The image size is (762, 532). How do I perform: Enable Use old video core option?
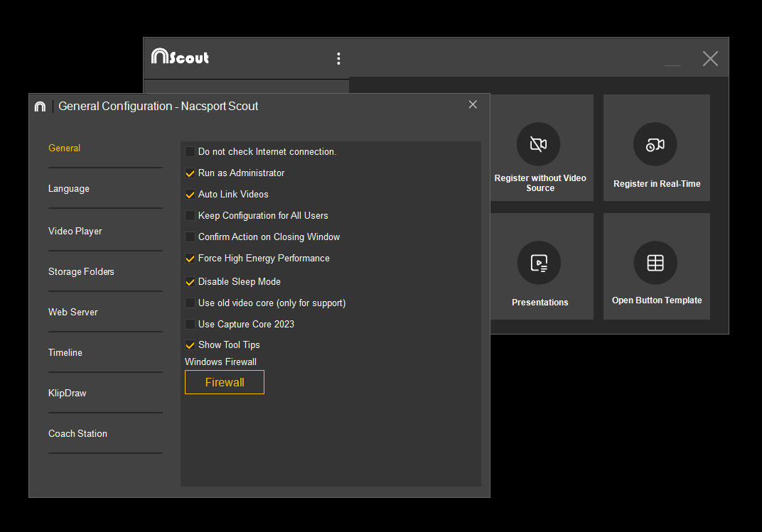coord(190,303)
